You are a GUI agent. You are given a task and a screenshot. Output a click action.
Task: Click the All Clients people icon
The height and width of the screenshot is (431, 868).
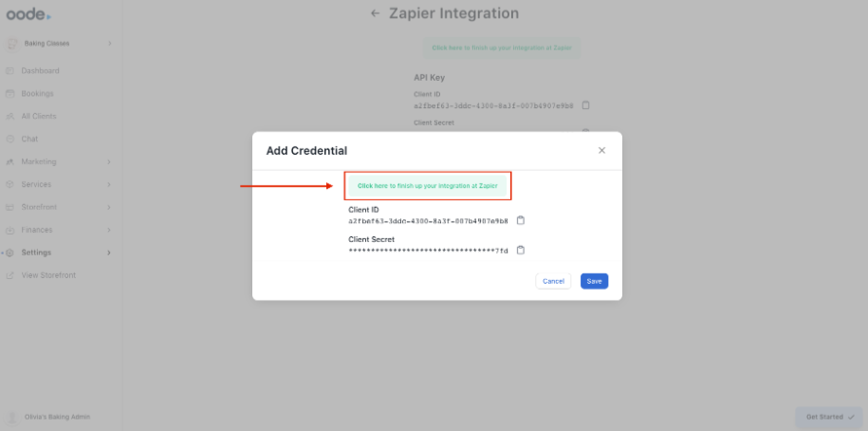[x=10, y=117]
